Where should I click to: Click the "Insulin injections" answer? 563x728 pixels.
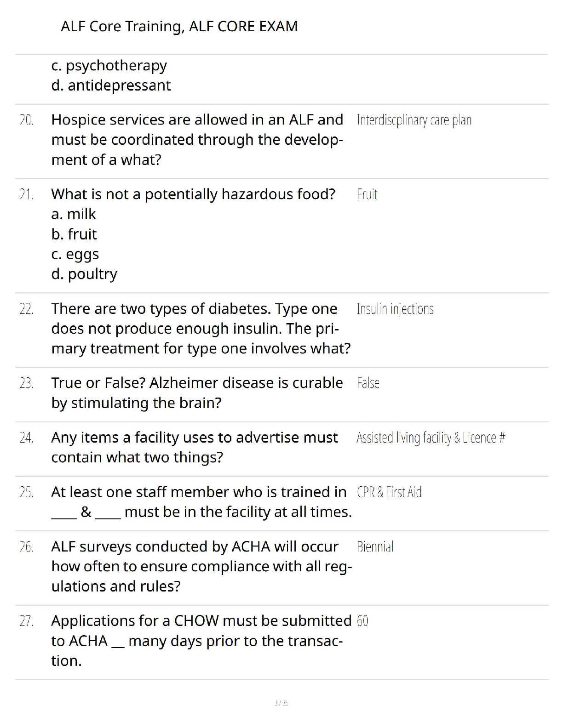pos(395,309)
